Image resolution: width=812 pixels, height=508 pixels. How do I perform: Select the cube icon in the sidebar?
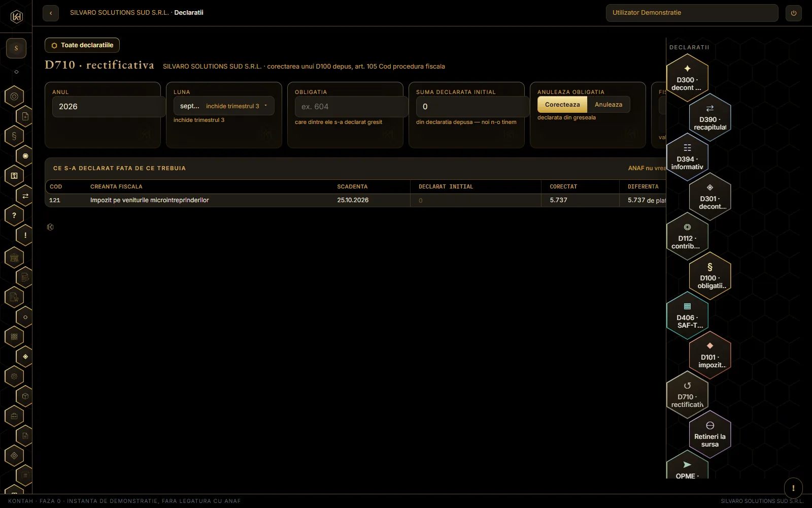coord(25,396)
